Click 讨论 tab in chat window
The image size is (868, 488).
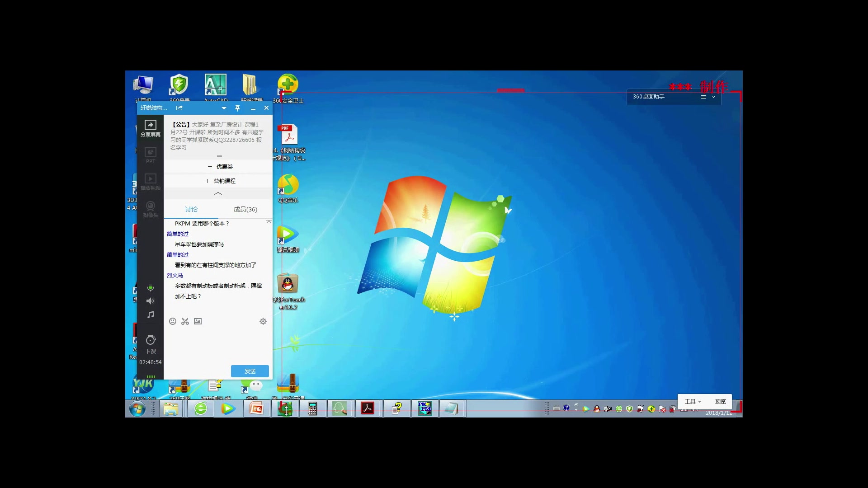pos(191,209)
